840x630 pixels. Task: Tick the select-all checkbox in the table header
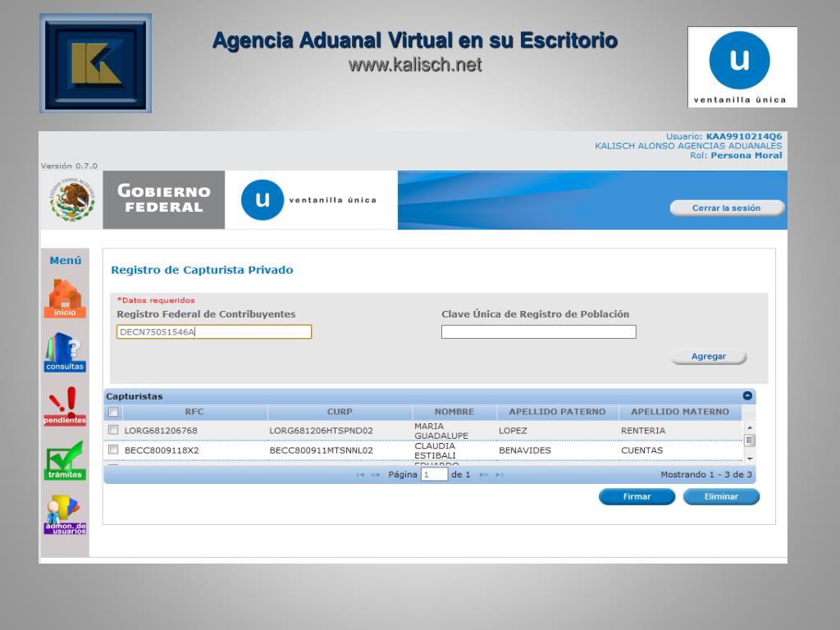tap(113, 412)
